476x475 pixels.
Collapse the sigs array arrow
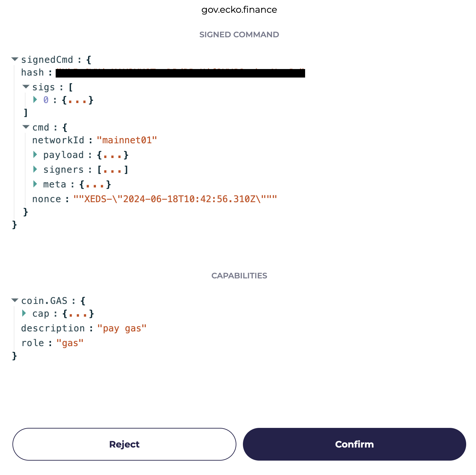coord(26,87)
